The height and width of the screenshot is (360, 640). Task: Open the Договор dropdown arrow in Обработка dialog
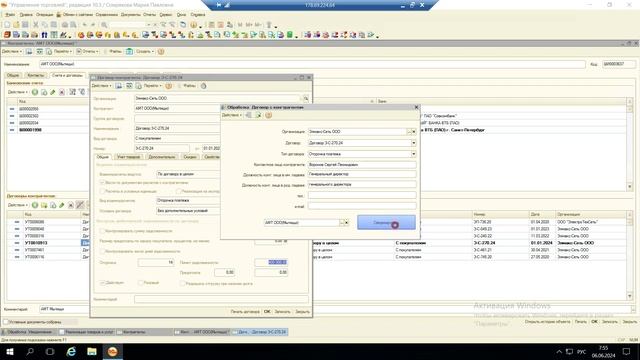pyautogui.click(x=413, y=143)
